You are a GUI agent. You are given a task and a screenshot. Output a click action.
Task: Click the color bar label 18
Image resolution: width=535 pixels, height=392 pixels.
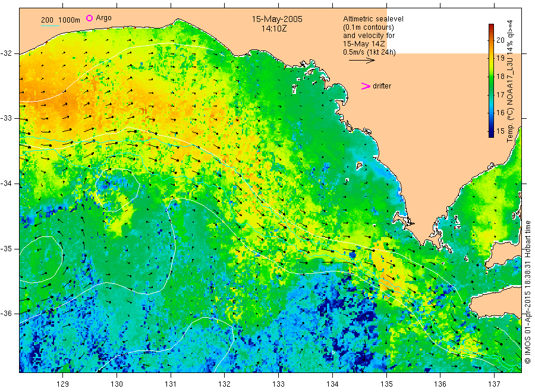[500, 77]
